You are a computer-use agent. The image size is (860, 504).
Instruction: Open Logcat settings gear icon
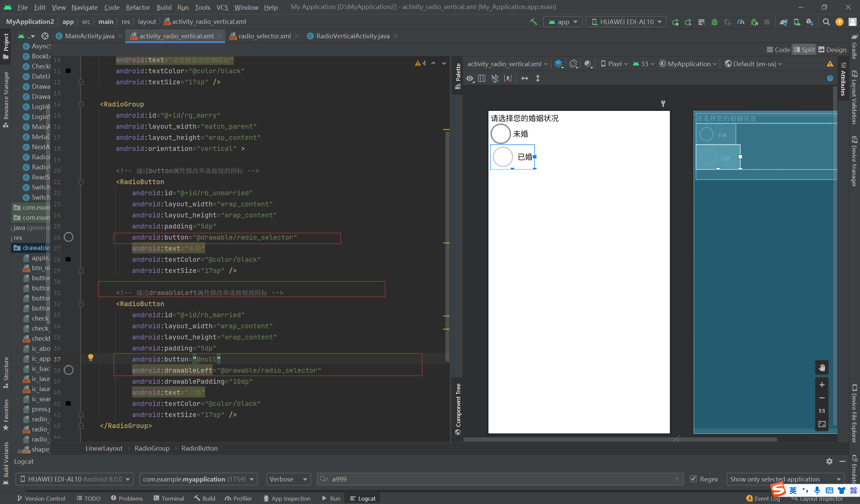click(x=829, y=461)
